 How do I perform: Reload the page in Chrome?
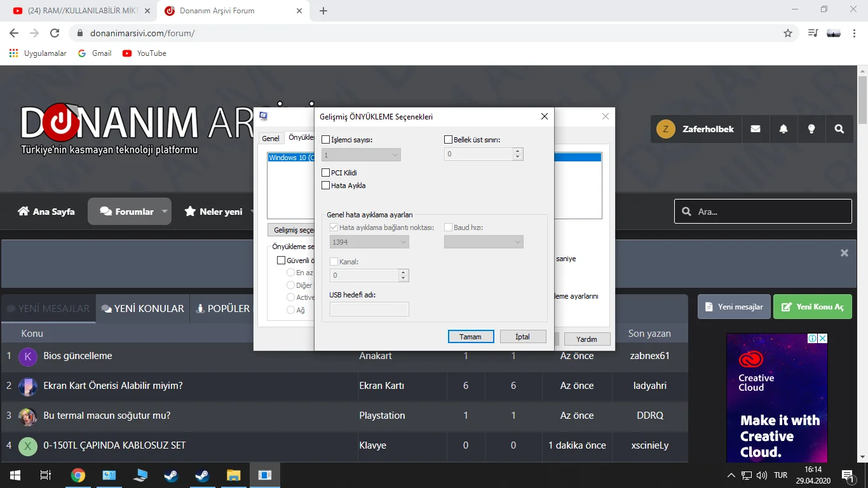pyautogui.click(x=55, y=33)
